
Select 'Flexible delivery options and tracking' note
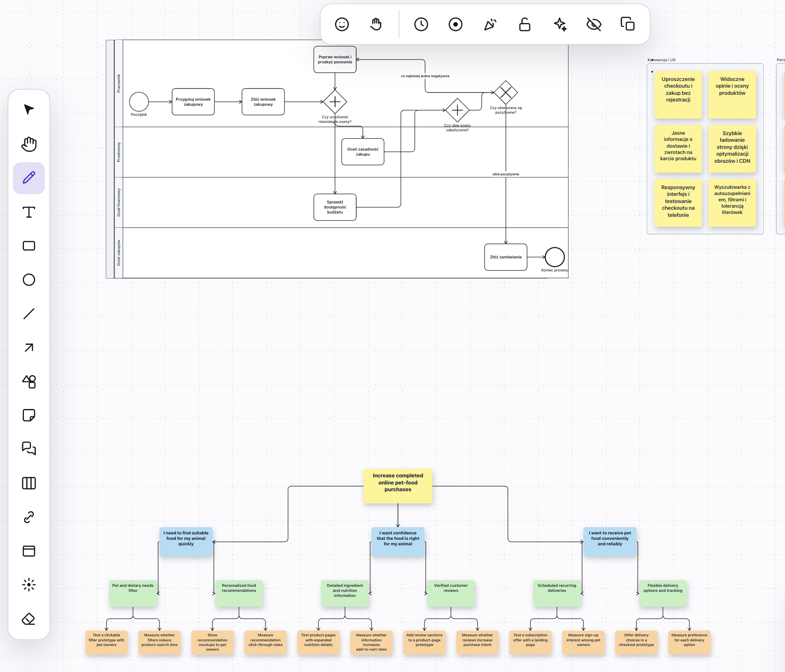tap(663, 593)
